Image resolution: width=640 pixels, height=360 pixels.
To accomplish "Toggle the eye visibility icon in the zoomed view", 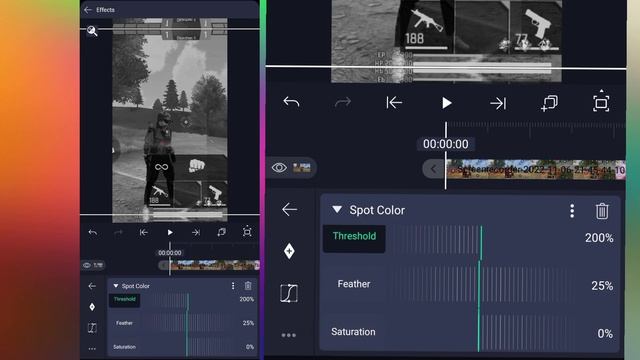I will (279, 167).
